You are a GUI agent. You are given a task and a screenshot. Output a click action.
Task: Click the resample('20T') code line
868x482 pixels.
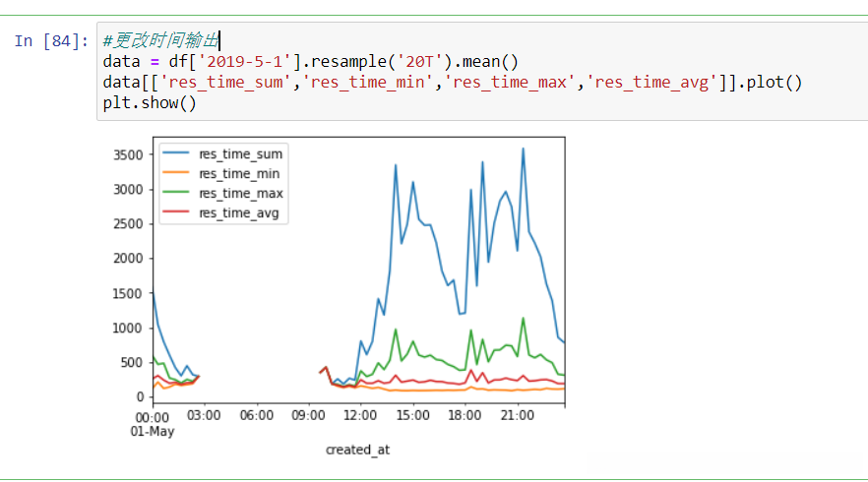(311, 61)
